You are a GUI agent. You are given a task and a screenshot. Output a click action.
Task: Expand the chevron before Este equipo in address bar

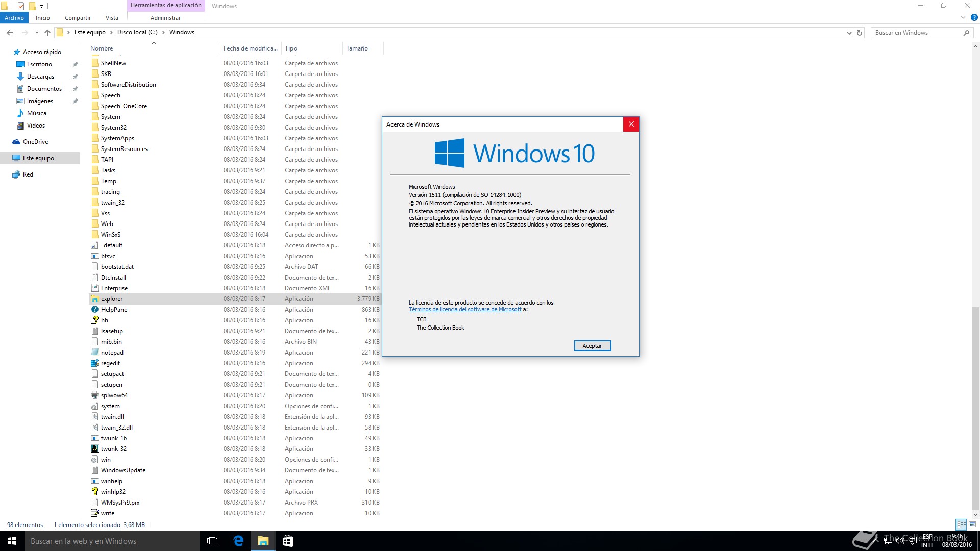coord(68,32)
